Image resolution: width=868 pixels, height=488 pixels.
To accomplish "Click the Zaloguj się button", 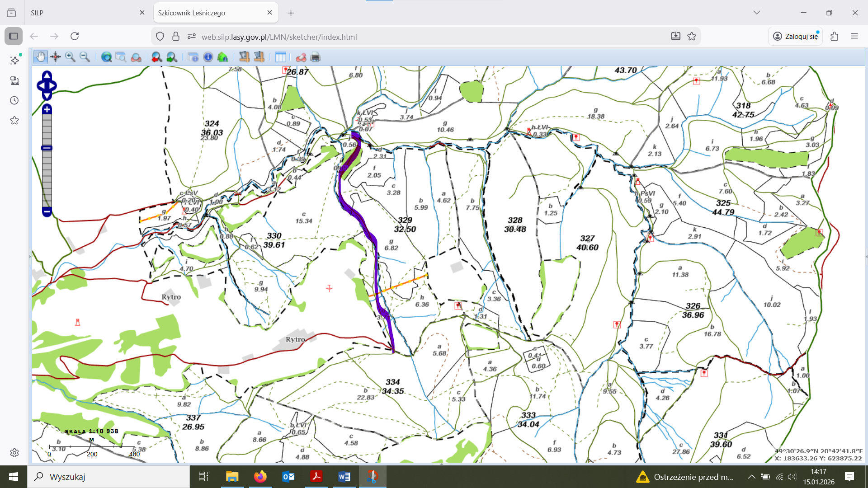I will click(796, 36).
